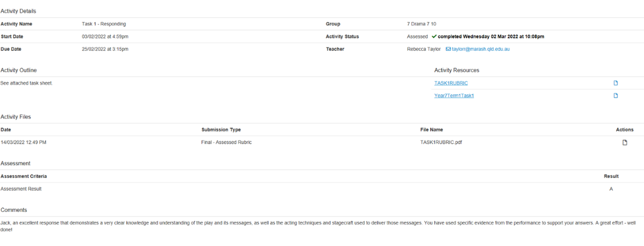Click the File Name column header
The image size is (644, 246).
click(x=431, y=130)
